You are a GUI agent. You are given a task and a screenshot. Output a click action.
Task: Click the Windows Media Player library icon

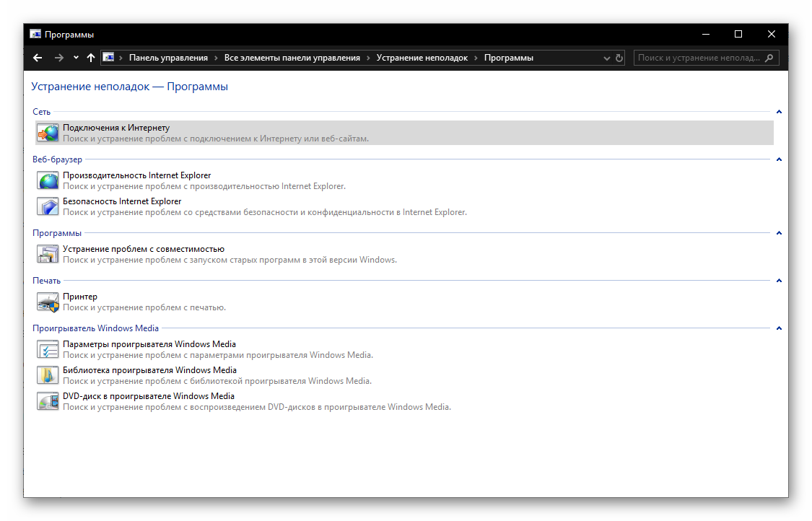(48, 375)
